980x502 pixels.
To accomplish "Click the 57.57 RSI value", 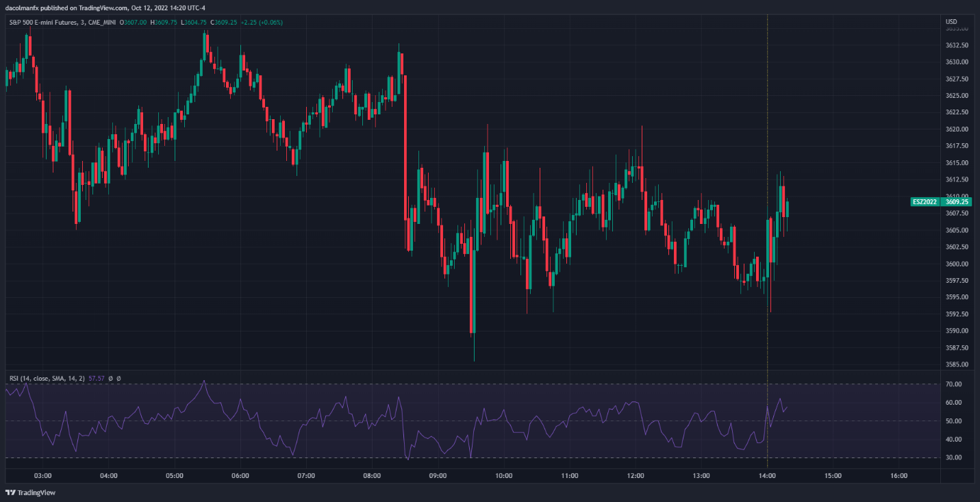I will point(97,378).
